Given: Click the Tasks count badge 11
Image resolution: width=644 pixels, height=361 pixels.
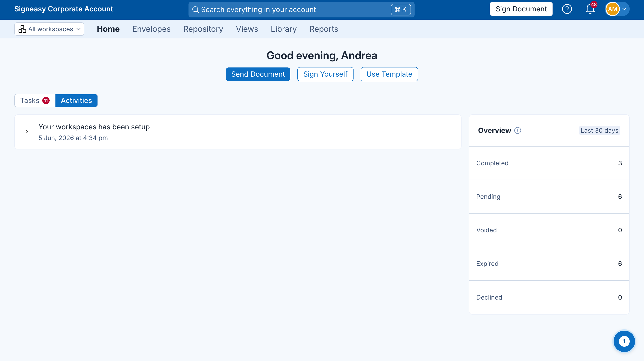Looking at the screenshot, I should [46, 101].
